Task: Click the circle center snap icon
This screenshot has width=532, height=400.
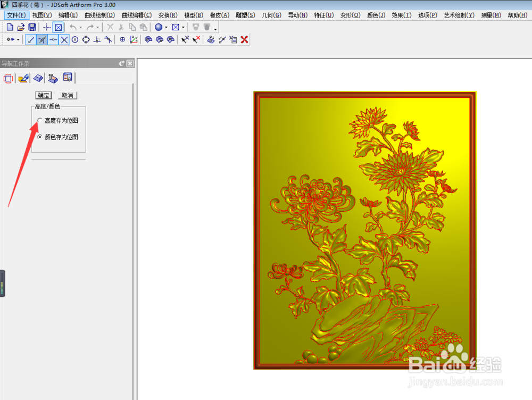Action: point(75,40)
